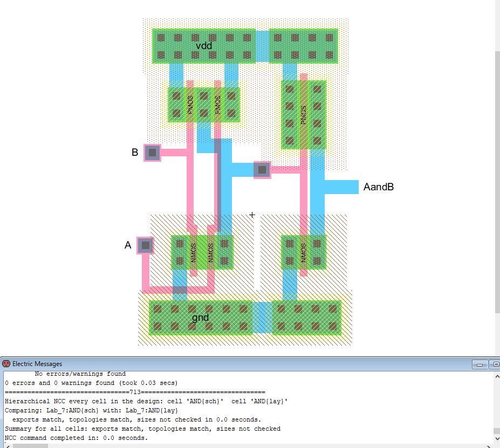Maximize the Electric Messages window
The image size is (500, 448).
point(495,364)
